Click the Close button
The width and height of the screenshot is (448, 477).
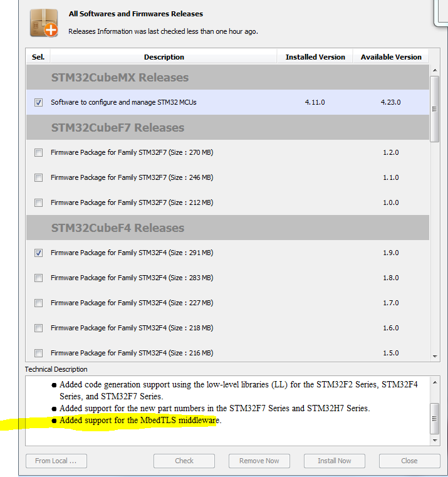409,461
